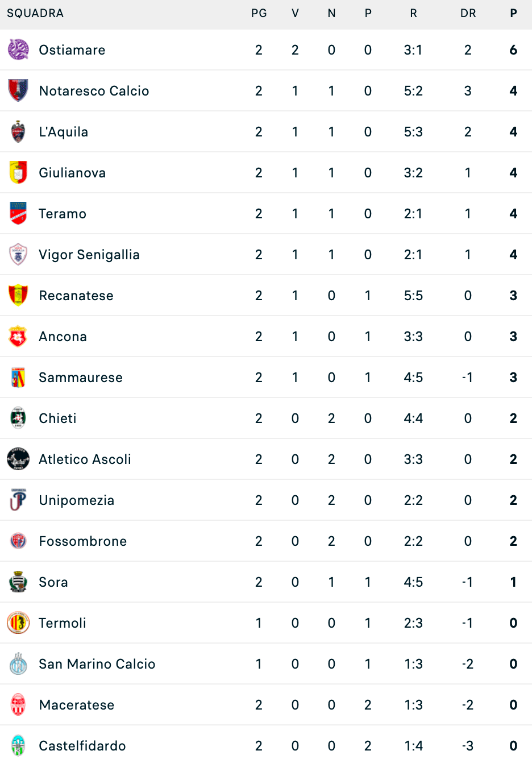The image size is (532, 763).
Task: Click the L'Aquila club badge
Action: click(18, 131)
